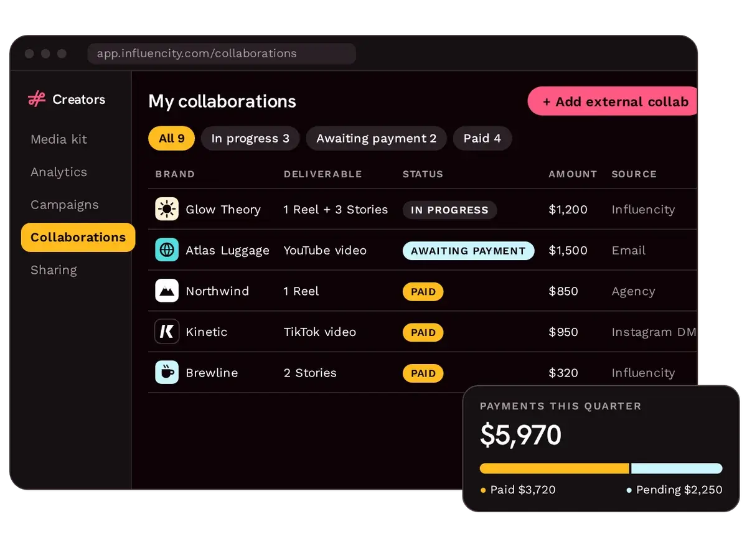The width and height of the screenshot is (747, 560).
Task: Click the Instagram DM source cell
Action: coord(654,332)
